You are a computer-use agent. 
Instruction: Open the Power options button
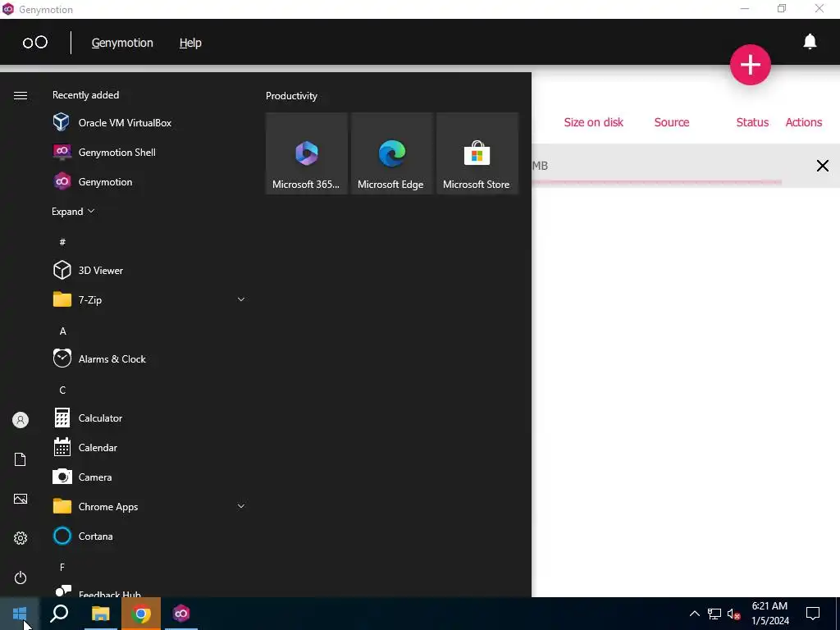(x=21, y=577)
